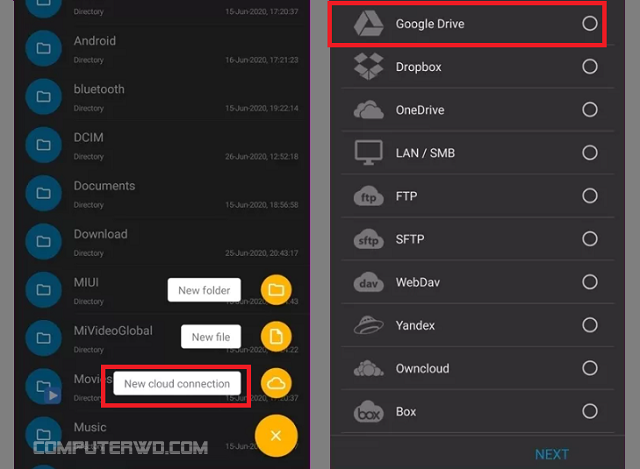Click the 16-Jun-2020, 17:21:23 timestamp
This screenshot has width=640, height=469.
(x=262, y=60)
